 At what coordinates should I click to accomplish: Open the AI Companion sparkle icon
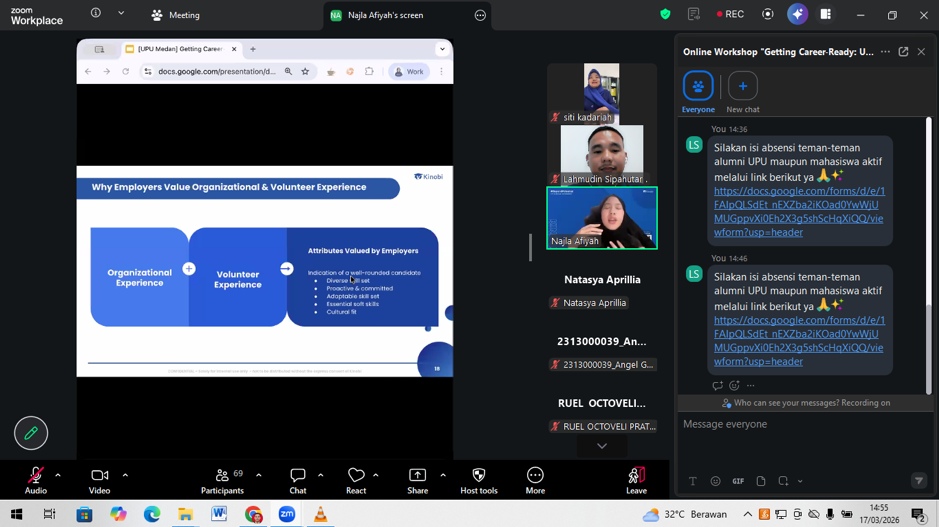tap(797, 15)
